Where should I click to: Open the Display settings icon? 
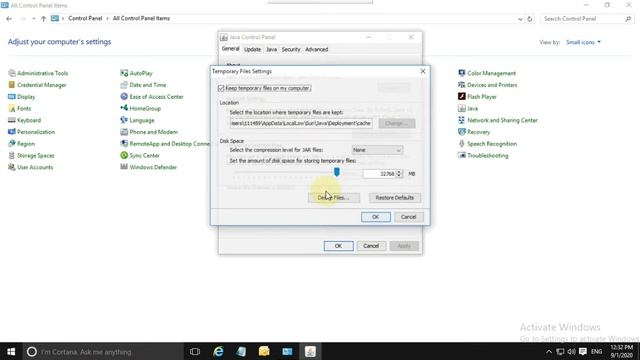[22, 97]
